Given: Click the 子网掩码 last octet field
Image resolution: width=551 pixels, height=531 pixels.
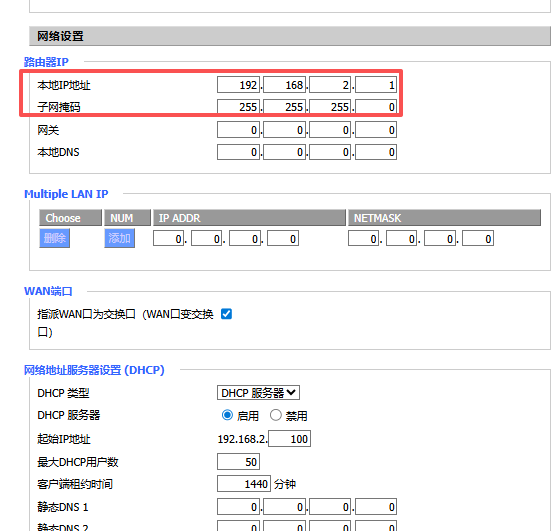Looking at the screenshot, I should 376,106.
